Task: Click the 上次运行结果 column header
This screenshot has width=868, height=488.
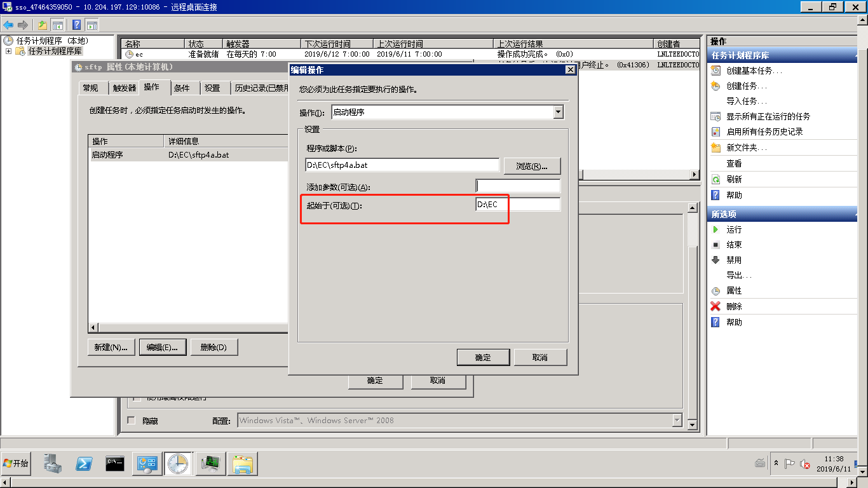Action: 573,44
